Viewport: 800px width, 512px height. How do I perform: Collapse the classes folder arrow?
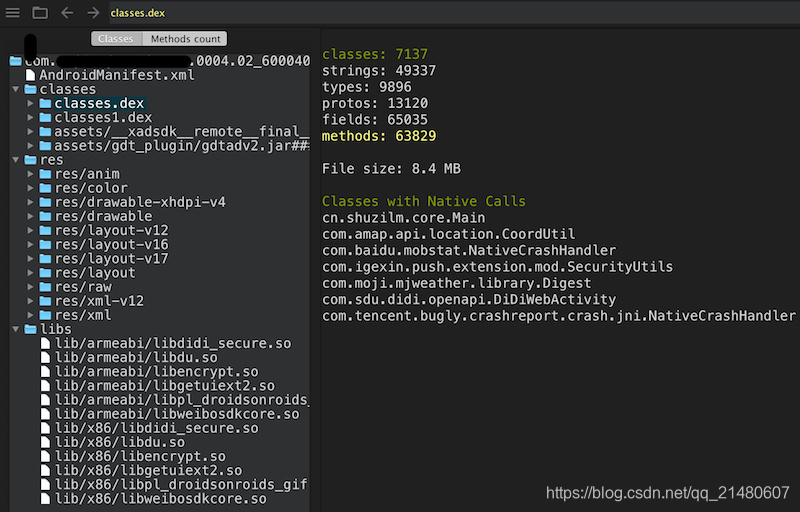(16, 89)
